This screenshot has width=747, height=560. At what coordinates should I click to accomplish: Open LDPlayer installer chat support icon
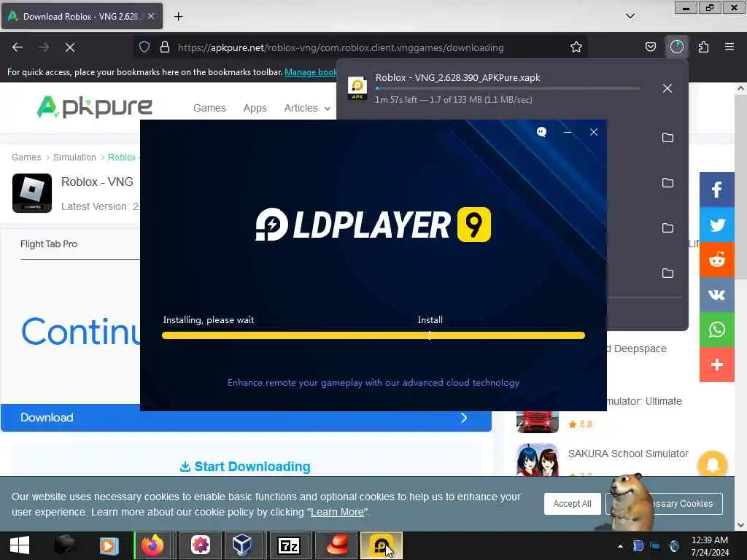(541, 132)
